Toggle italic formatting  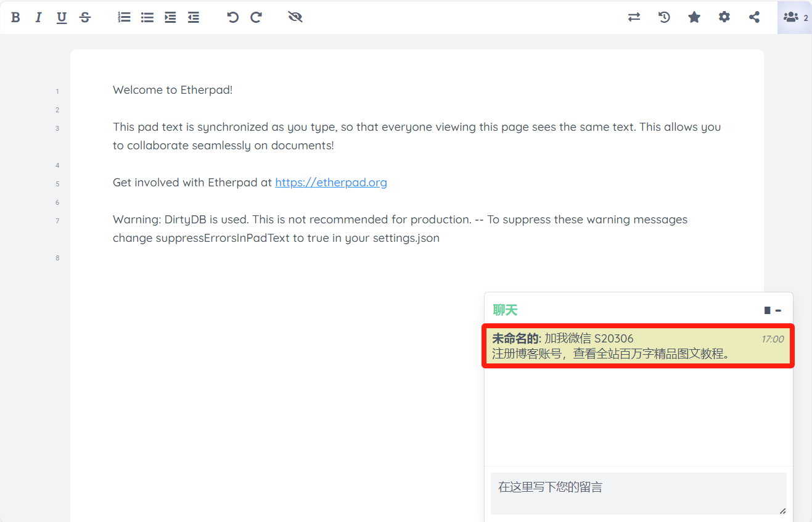pos(38,17)
